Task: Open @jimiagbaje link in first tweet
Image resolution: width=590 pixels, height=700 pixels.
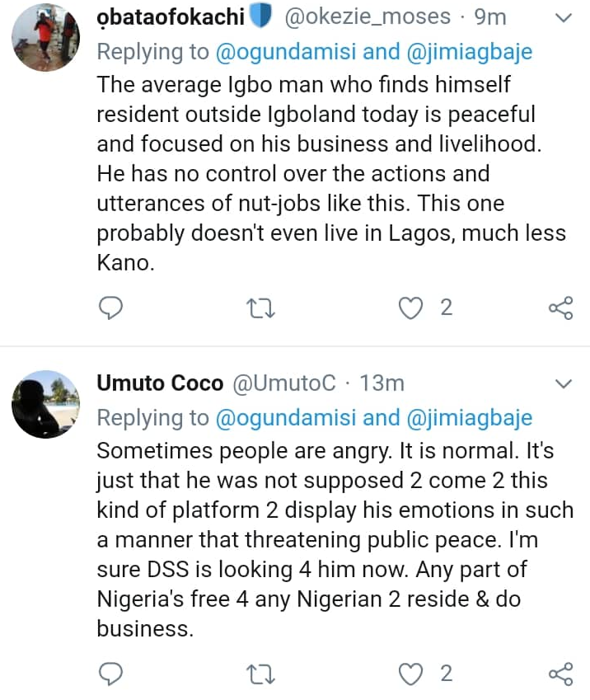Action: point(468,52)
